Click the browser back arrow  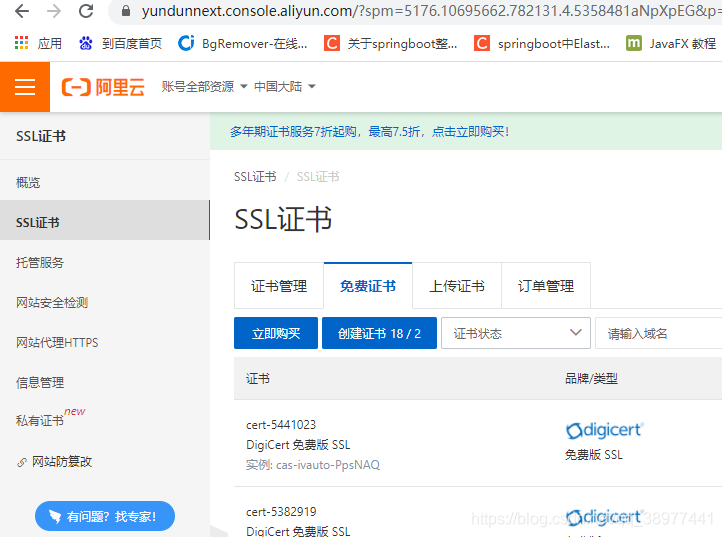(22, 11)
